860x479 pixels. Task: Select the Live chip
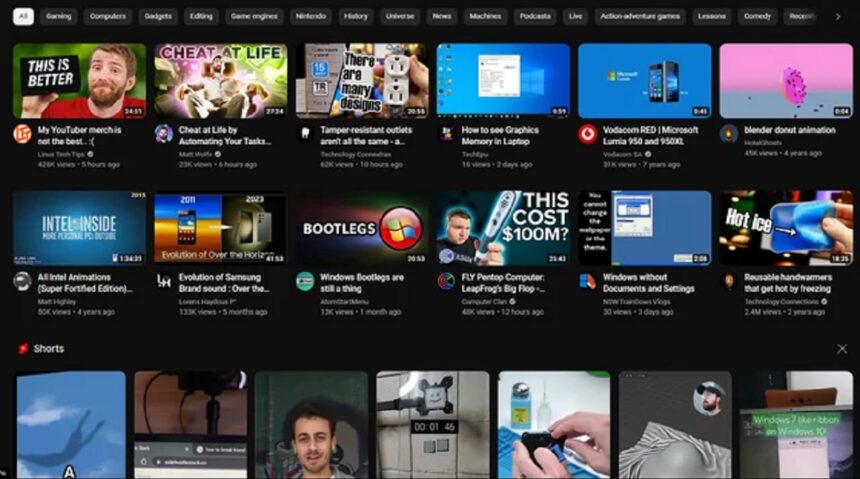coord(575,16)
